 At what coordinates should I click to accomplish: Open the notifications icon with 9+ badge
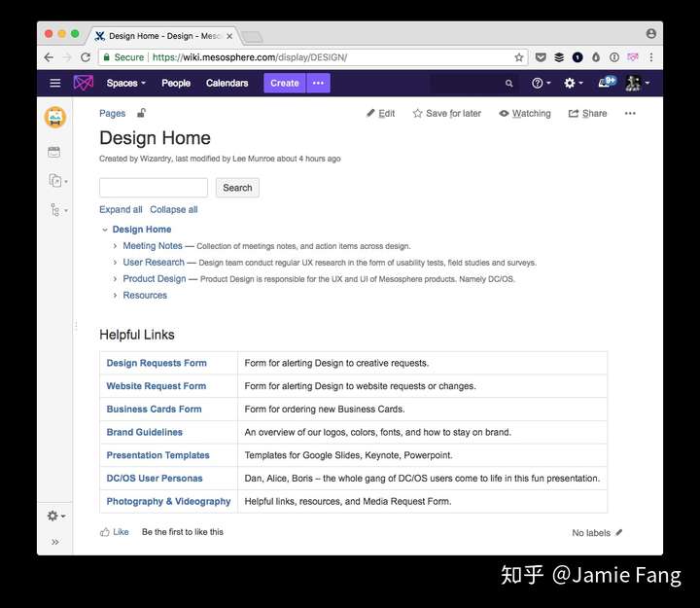(607, 82)
